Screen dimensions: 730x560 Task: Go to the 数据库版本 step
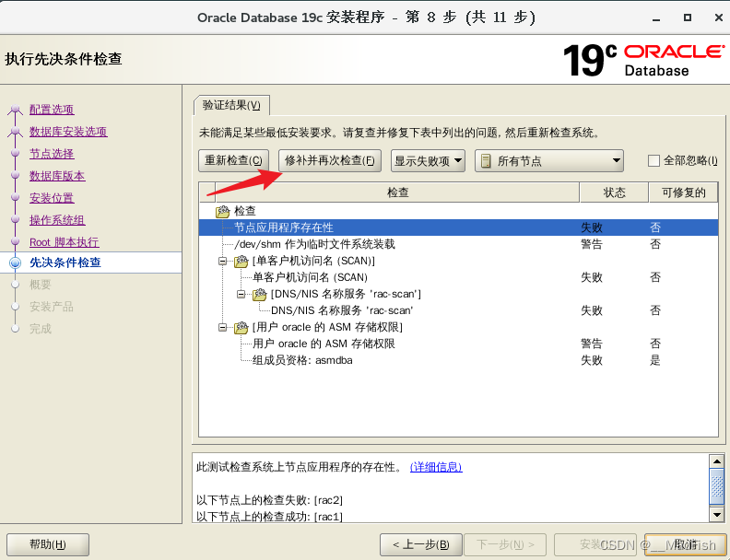[57, 176]
